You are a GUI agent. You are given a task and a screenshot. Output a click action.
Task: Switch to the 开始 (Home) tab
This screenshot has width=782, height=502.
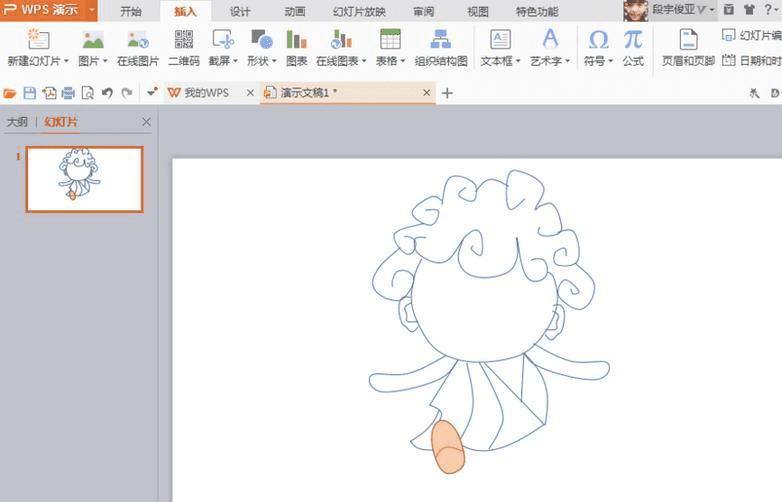[x=131, y=11]
